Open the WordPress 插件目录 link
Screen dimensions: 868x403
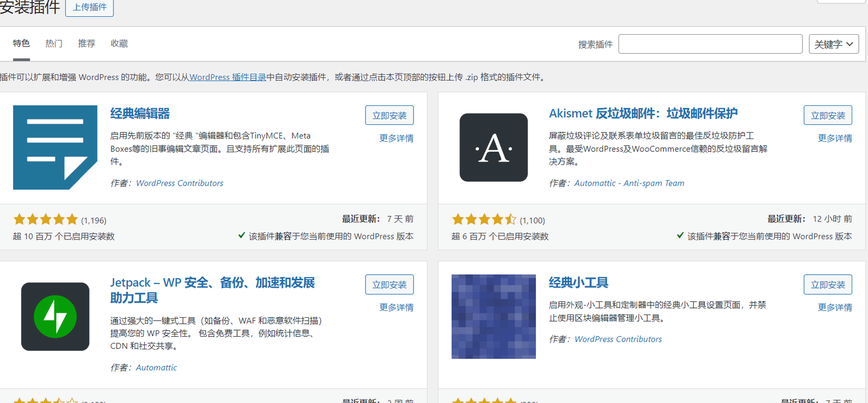point(227,77)
